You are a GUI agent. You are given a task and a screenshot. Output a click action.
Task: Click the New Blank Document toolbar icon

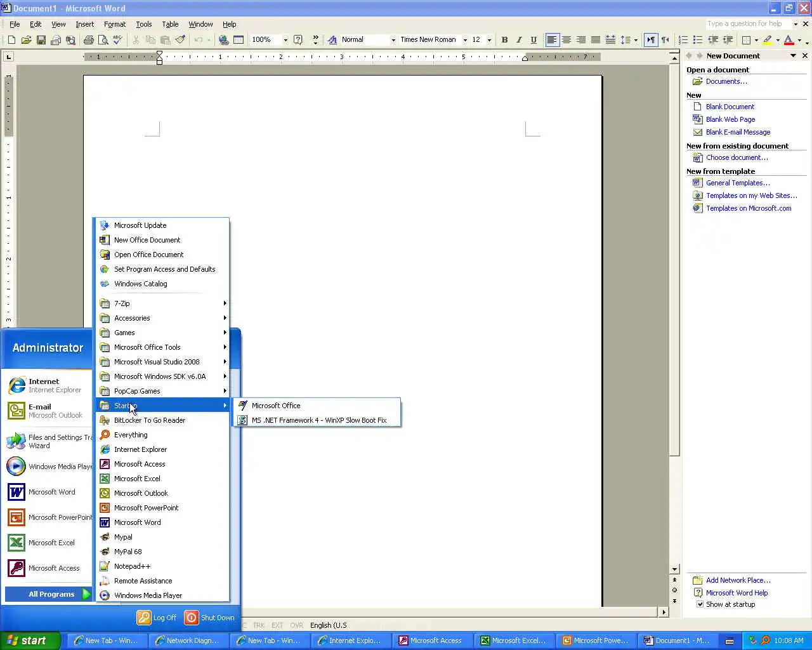coord(11,39)
